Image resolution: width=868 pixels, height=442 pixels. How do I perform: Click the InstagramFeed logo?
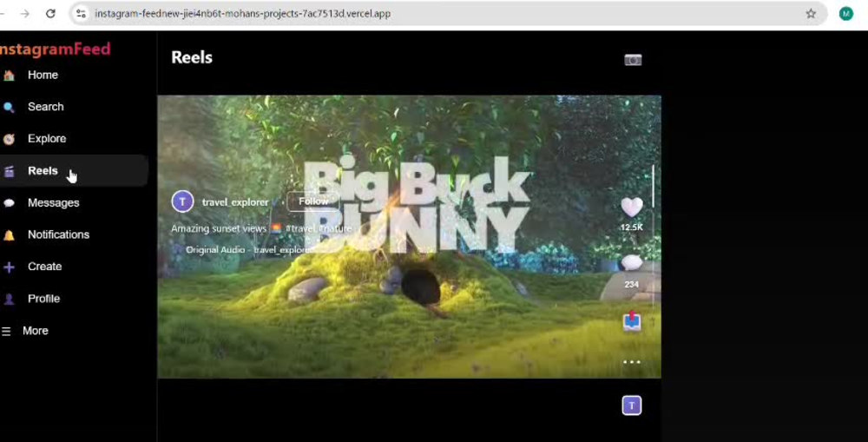coord(56,49)
